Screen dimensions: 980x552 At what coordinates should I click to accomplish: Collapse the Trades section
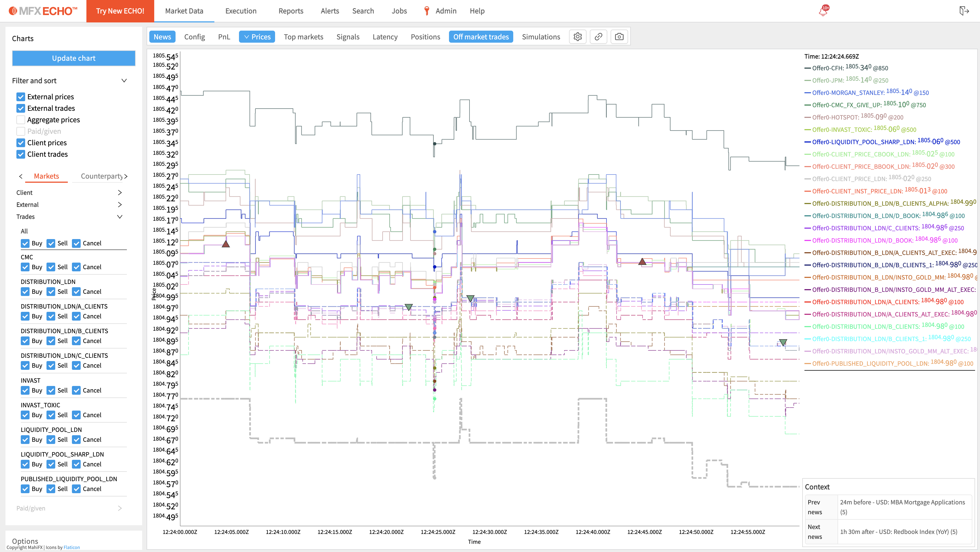click(x=119, y=217)
